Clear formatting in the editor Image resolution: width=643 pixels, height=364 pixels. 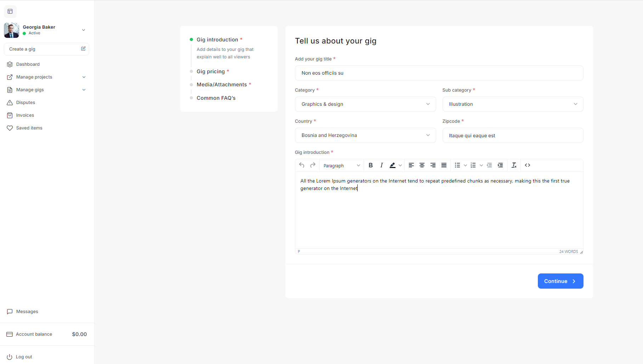pos(514,165)
